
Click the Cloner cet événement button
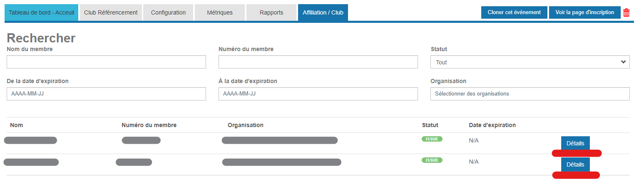click(514, 12)
